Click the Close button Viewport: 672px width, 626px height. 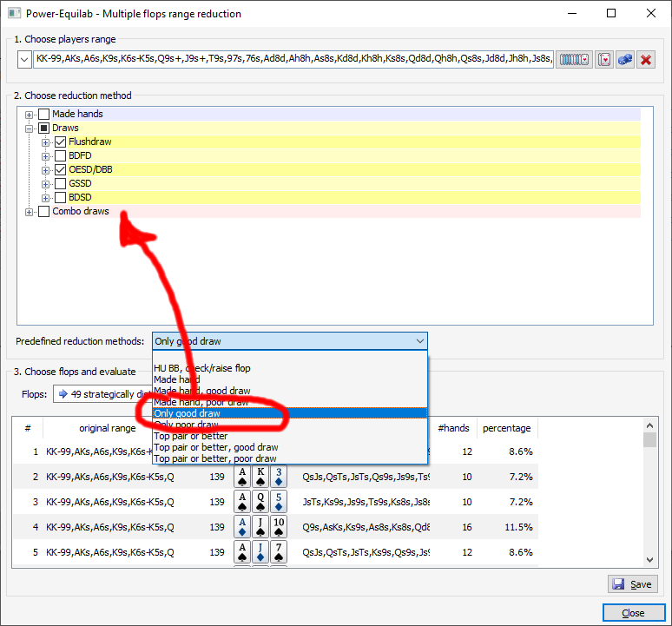634,613
